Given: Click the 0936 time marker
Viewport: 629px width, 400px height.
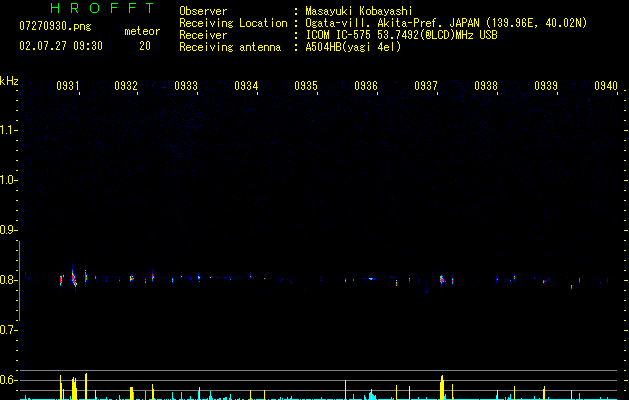Looking at the screenshot, I should click(366, 86).
